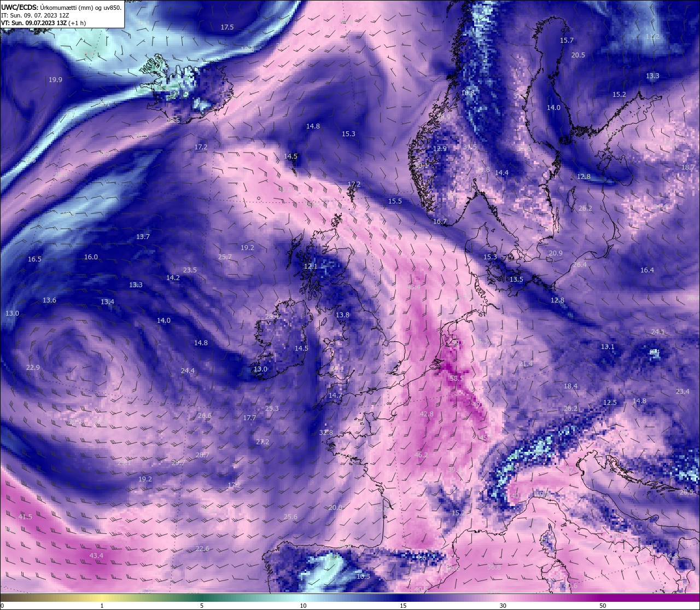Screen dimensions: 700x610
Task: Click the 17.5 value at top of map
Action: click(x=227, y=27)
